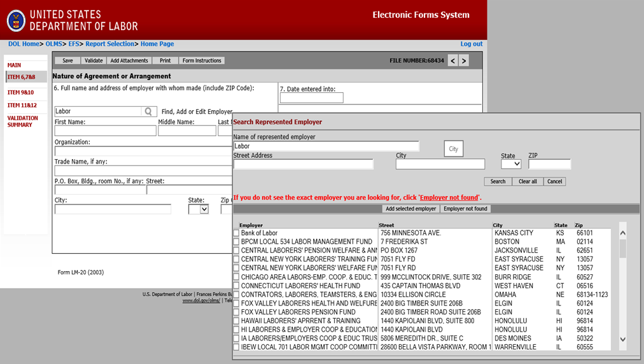Click the Street Address search field
Screen dimensions: 644x364
[304, 164]
